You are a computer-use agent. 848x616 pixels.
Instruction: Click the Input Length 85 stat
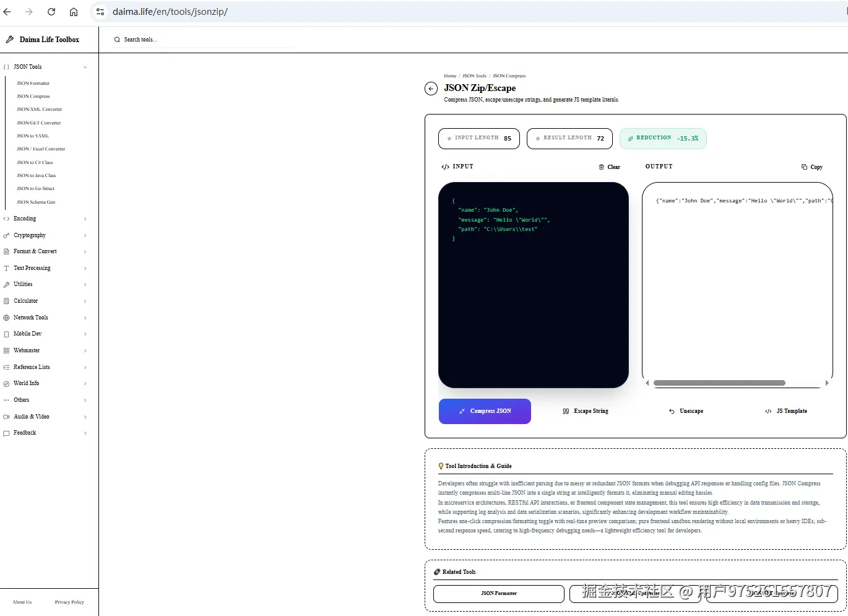[x=480, y=138]
